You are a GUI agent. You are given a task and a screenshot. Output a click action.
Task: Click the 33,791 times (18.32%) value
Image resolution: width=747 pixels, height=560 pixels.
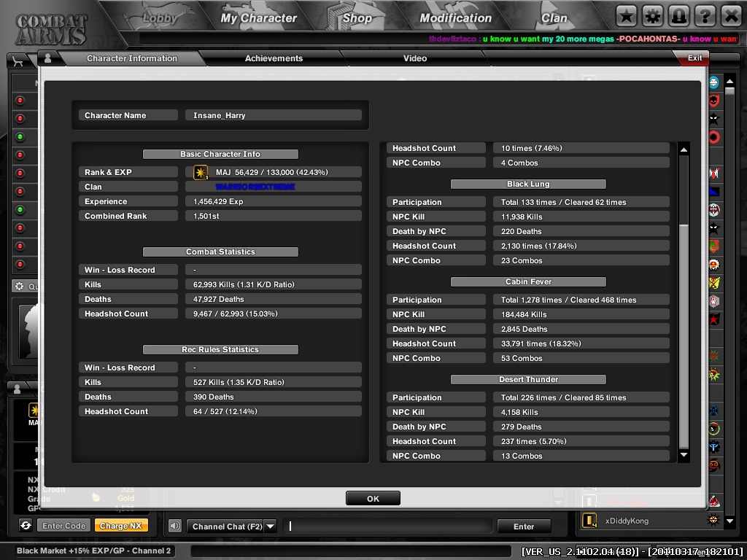coord(541,344)
